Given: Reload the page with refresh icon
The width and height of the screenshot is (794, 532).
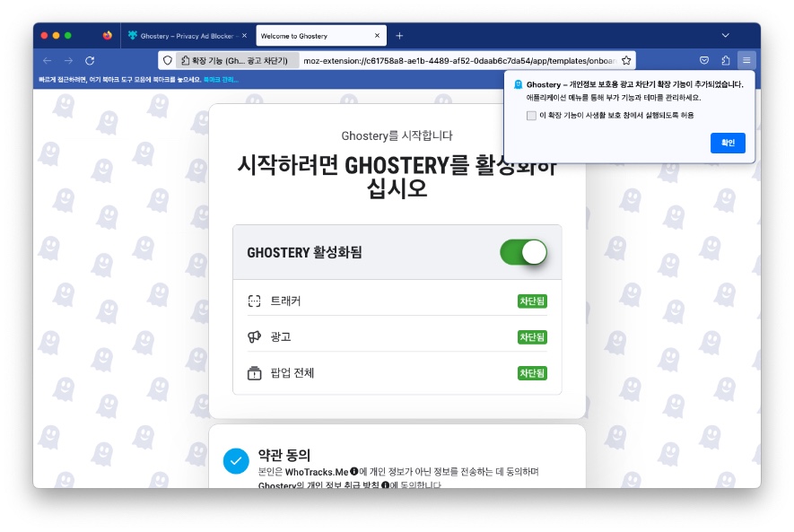Looking at the screenshot, I should pyautogui.click(x=90, y=61).
